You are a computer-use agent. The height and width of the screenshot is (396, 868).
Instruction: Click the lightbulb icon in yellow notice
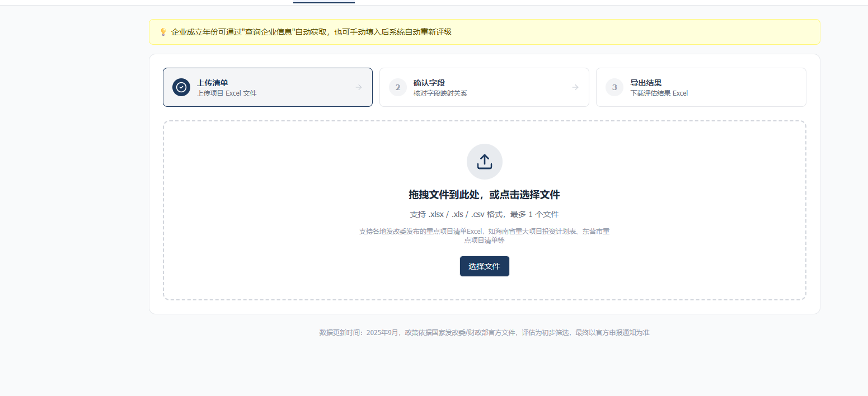pyautogui.click(x=163, y=32)
